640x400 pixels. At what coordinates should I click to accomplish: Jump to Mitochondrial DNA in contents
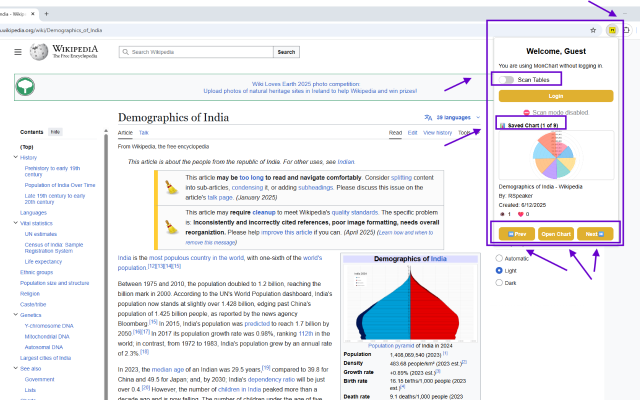47,336
